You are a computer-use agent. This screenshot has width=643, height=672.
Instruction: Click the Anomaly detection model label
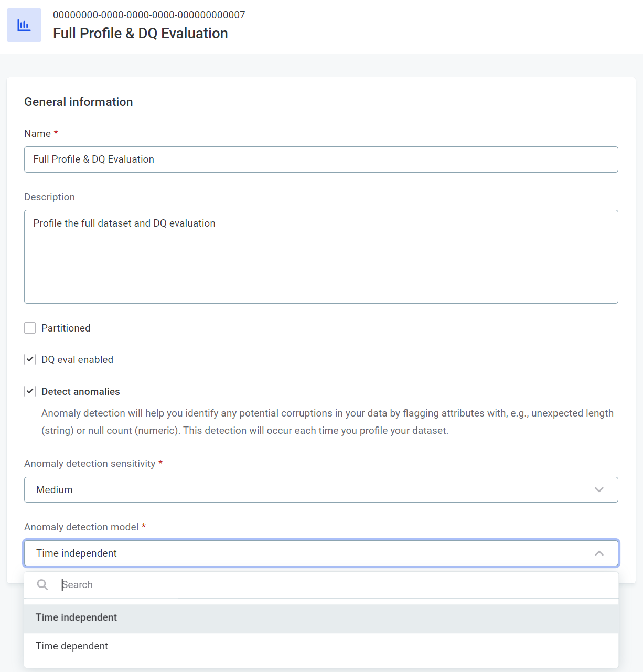81,527
